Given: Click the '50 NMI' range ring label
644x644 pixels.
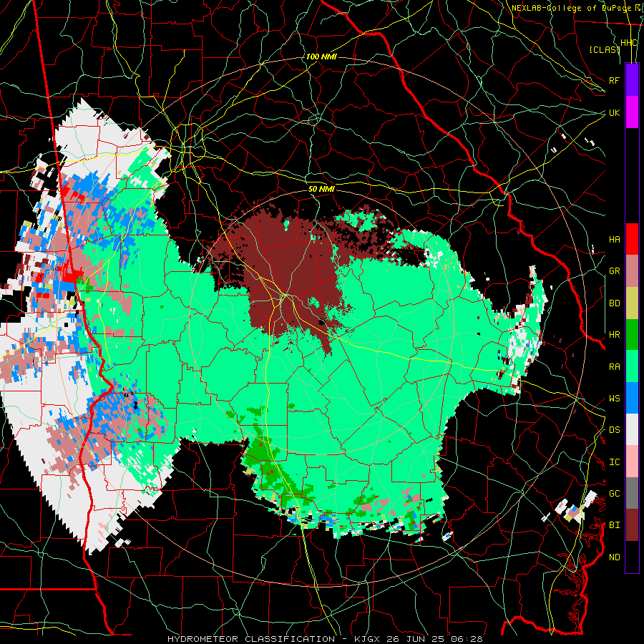Looking at the screenshot, I should (x=321, y=189).
